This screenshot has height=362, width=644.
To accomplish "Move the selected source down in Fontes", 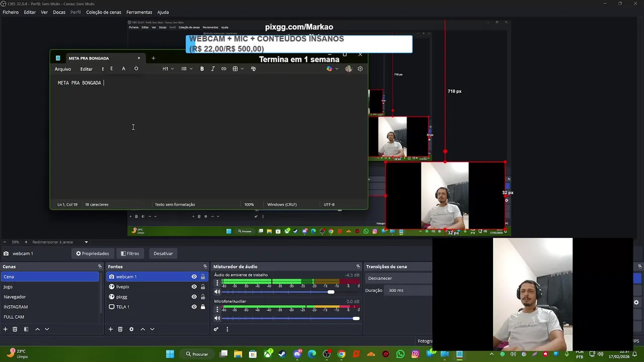I will (x=152, y=329).
